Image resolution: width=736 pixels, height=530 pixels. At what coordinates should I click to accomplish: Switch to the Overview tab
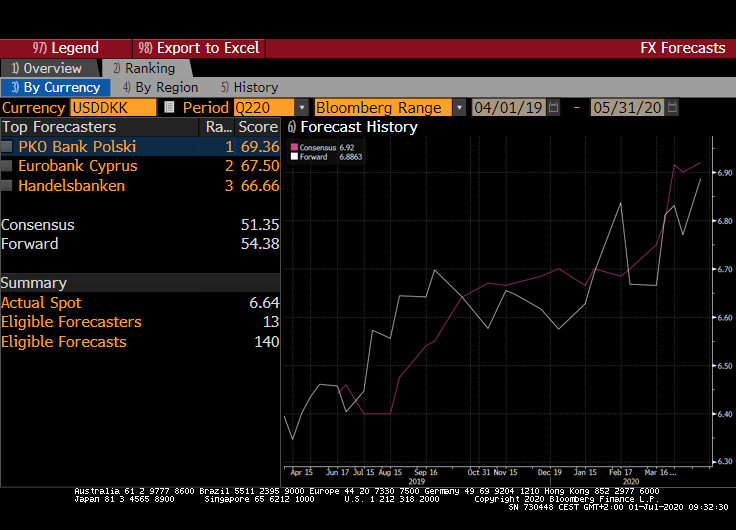pyautogui.click(x=48, y=68)
